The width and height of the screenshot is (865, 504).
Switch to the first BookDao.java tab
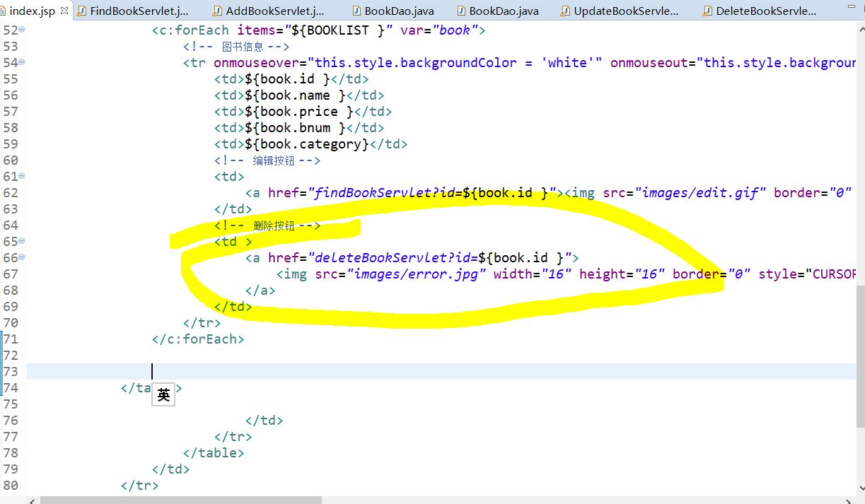(393, 11)
